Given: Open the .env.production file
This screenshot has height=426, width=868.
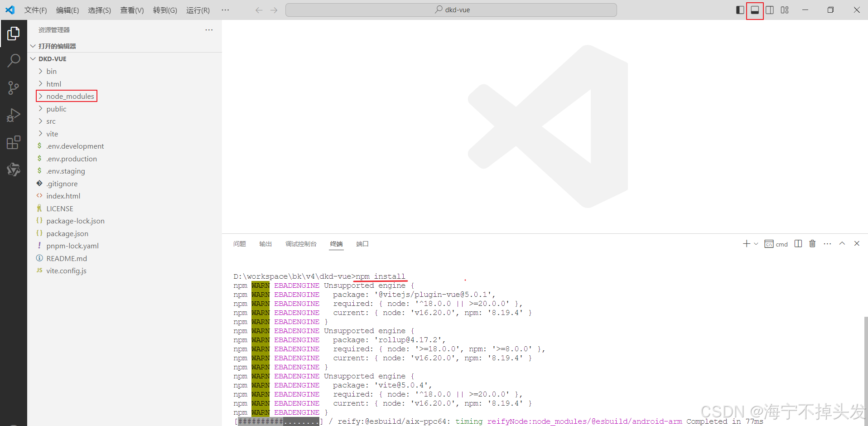Looking at the screenshot, I should tap(125, 159).
